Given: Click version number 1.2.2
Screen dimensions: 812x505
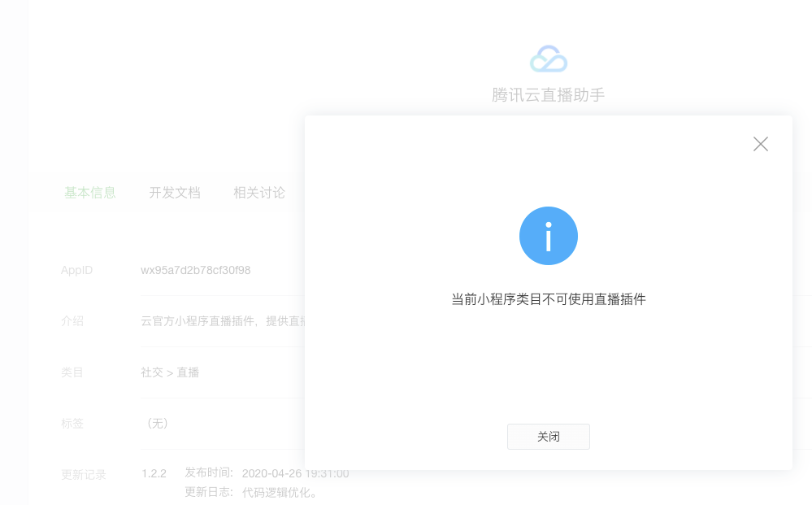Looking at the screenshot, I should (x=154, y=473).
